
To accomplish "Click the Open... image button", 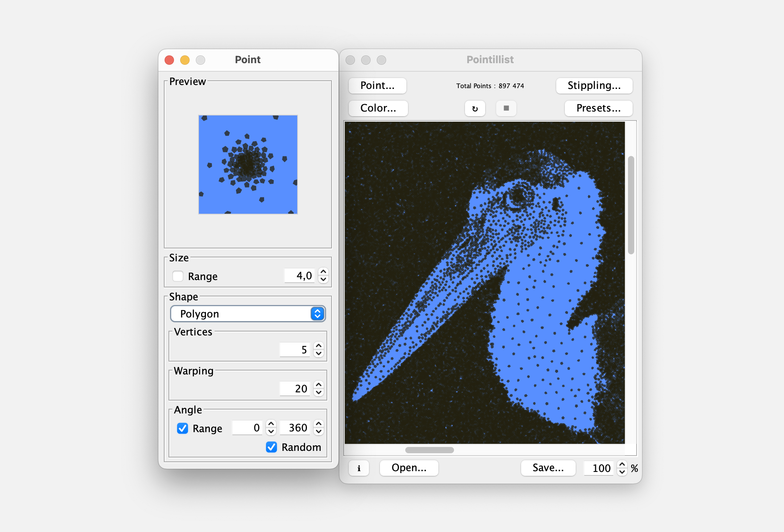I will 409,468.
